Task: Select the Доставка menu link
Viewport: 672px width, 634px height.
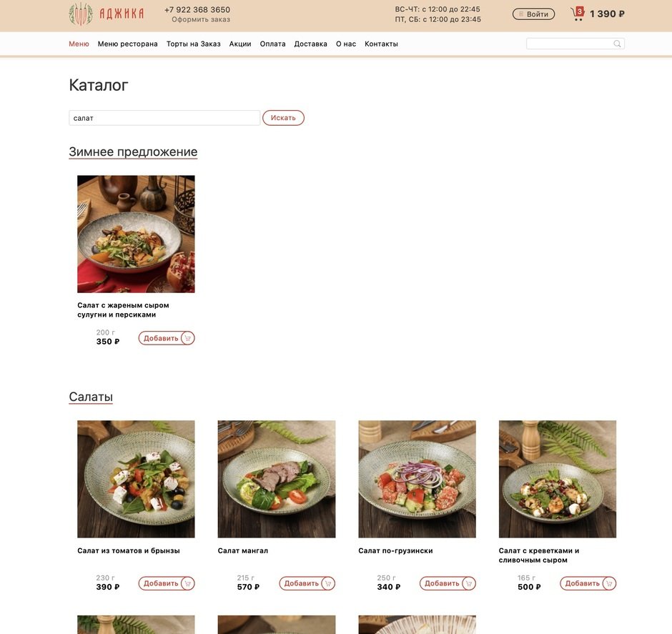Action: coord(311,44)
